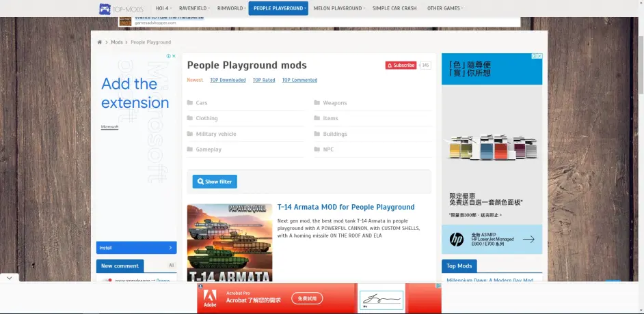Click the Gameplay category folder icon

[x=190, y=149]
